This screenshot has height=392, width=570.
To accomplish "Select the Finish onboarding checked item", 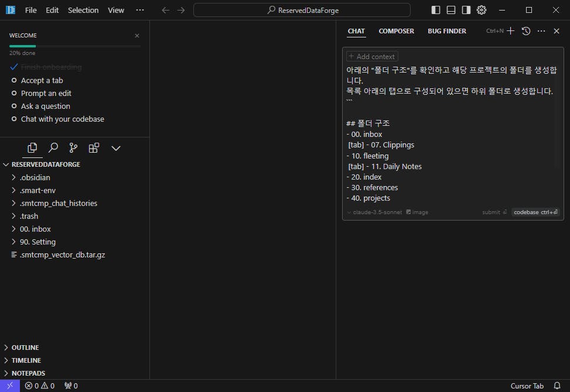I will (46, 67).
